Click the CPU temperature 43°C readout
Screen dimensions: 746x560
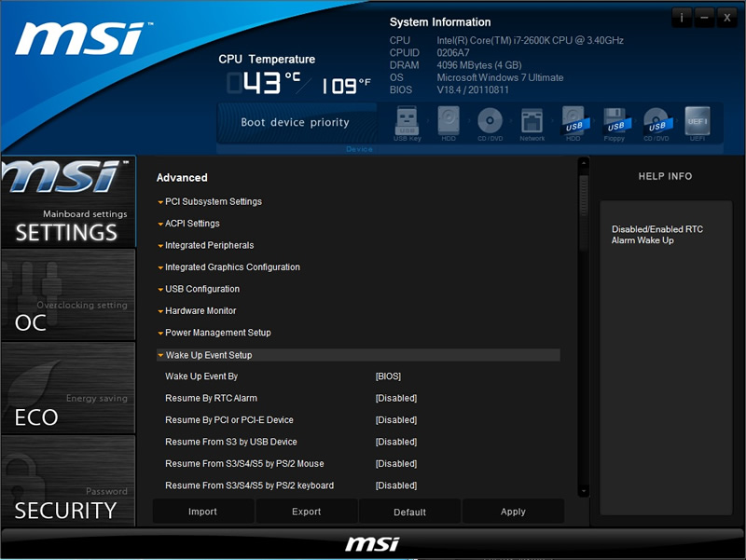264,83
